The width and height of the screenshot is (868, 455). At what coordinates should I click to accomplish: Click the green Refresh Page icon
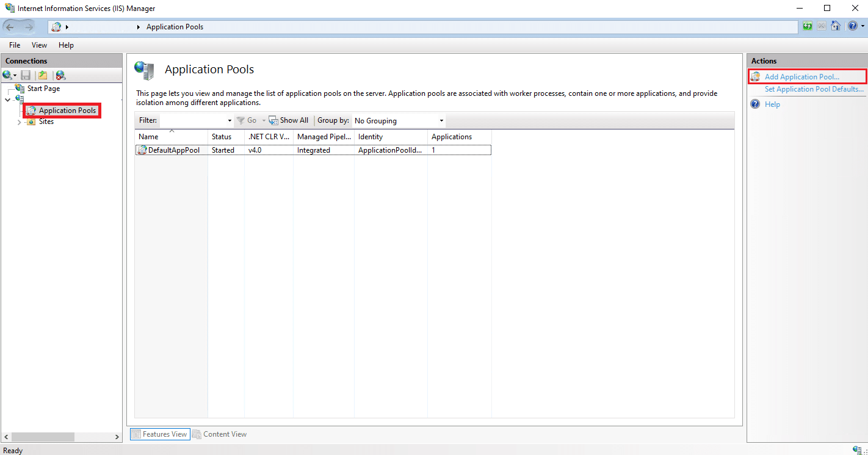(808, 26)
